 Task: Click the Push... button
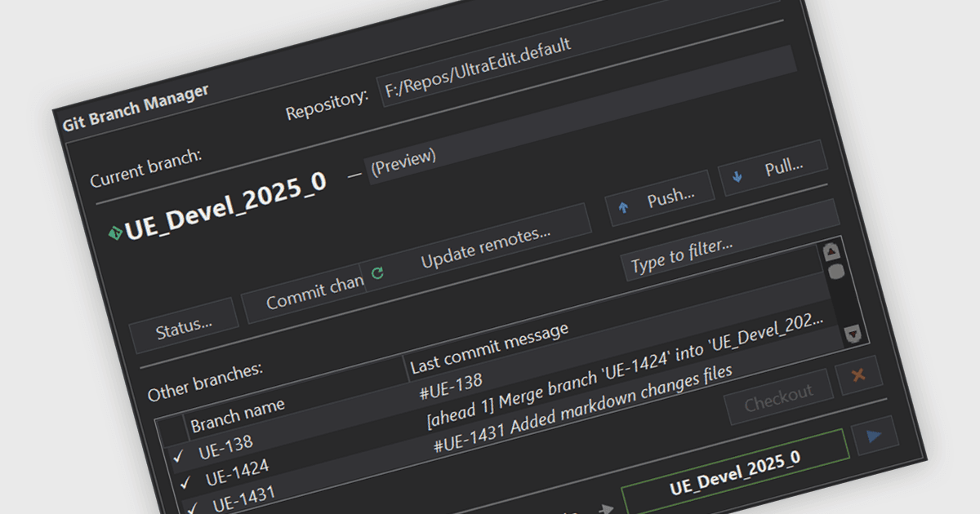[x=661, y=200]
